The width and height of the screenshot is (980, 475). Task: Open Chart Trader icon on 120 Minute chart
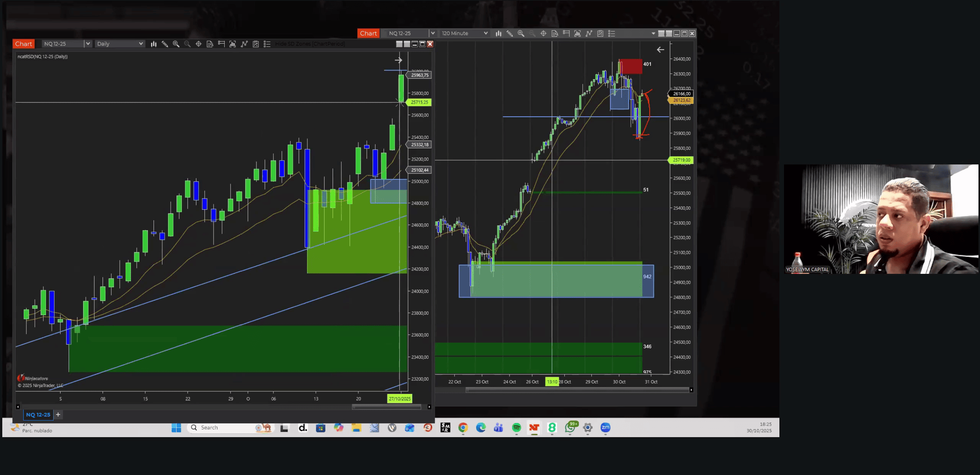point(566,34)
